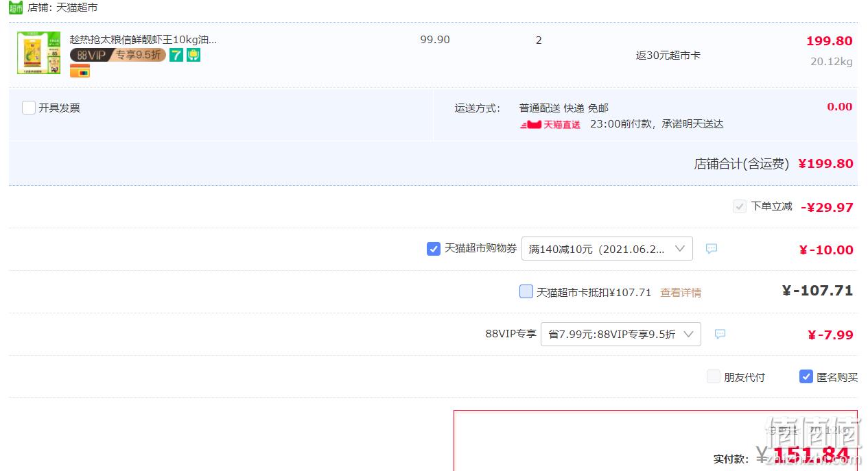Image resolution: width=868 pixels, height=471 pixels.
Task: Click the comment icon beside 88VIP dropdown
Action: coord(720,334)
